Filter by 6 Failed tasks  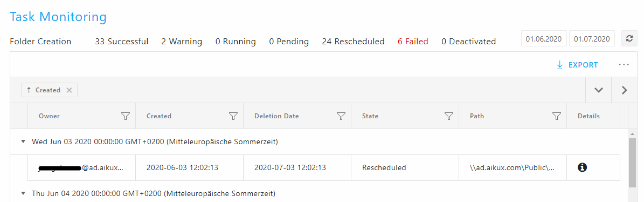click(x=413, y=42)
